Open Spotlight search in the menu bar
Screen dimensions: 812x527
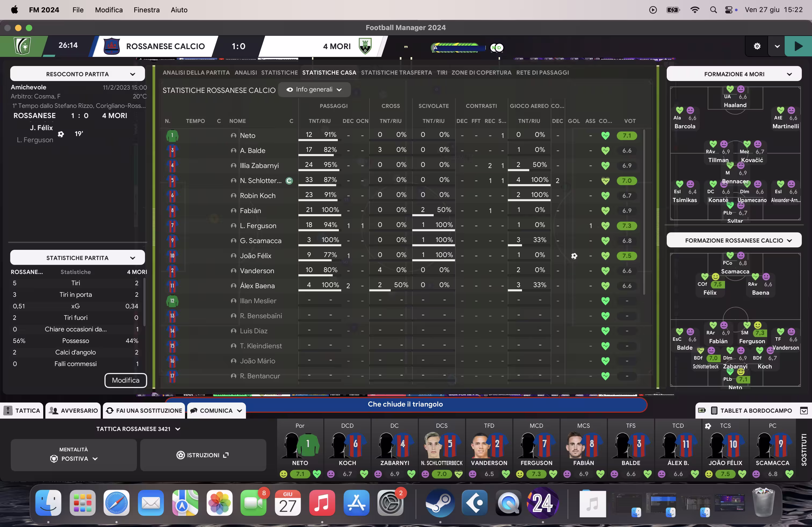click(713, 10)
